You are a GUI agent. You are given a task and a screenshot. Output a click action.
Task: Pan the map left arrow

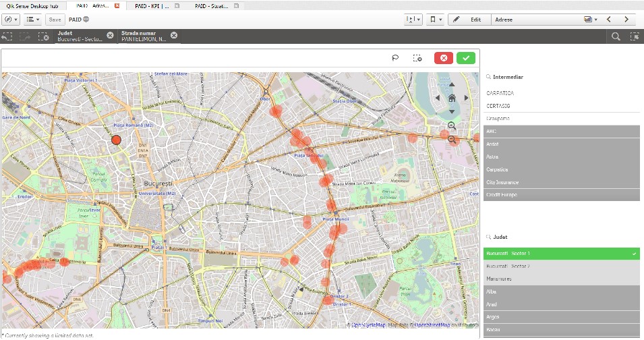pyautogui.click(x=438, y=98)
